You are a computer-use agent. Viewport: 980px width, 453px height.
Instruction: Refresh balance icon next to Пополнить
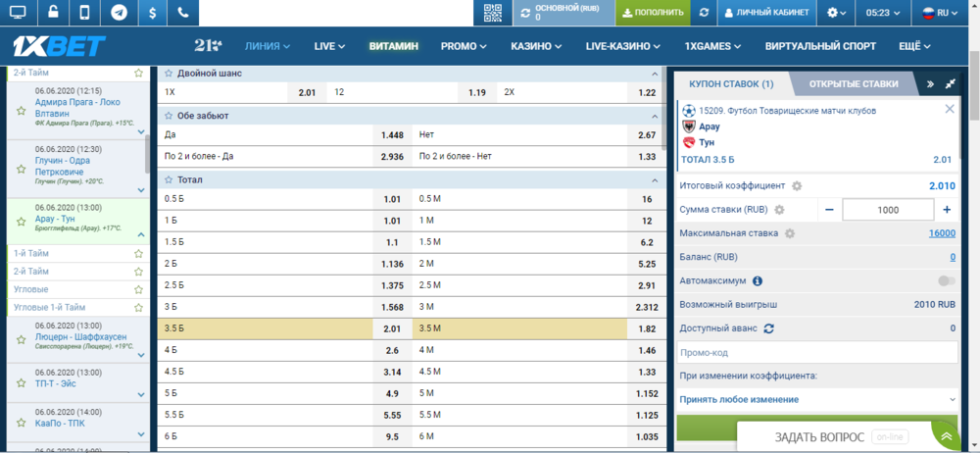click(x=704, y=13)
